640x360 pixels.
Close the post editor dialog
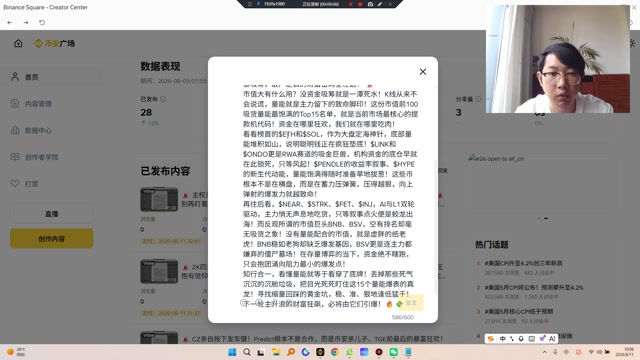tap(423, 72)
